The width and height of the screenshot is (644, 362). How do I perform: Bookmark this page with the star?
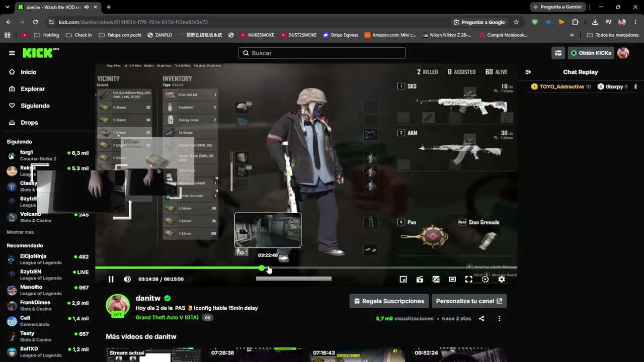(x=516, y=22)
